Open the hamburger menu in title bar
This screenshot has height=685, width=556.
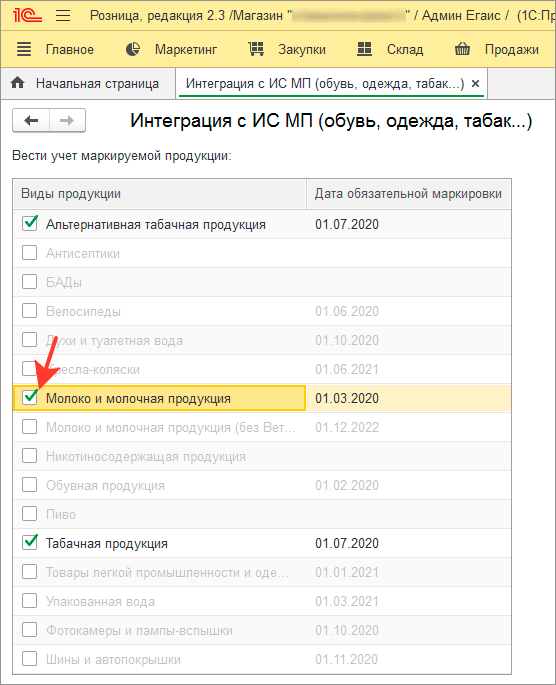click(x=63, y=16)
